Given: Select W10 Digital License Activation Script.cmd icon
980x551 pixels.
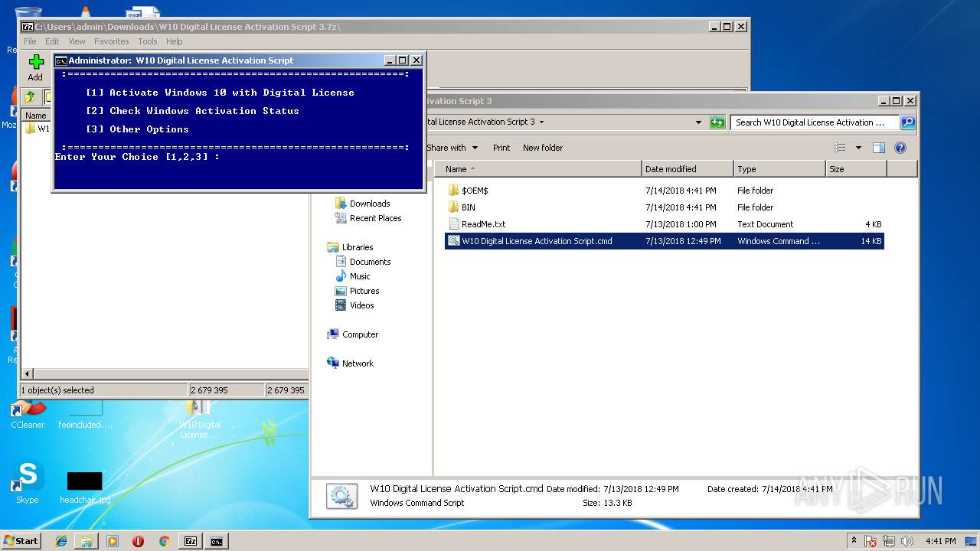Looking at the screenshot, I should click(x=454, y=241).
